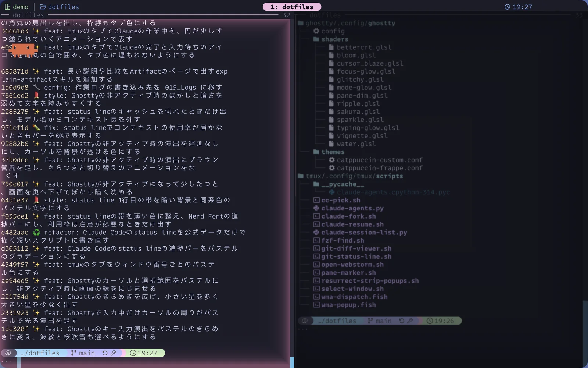Click the recycle emoji beside commit c482aac
Viewport: 588px width, 368px height.
click(36, 232)
